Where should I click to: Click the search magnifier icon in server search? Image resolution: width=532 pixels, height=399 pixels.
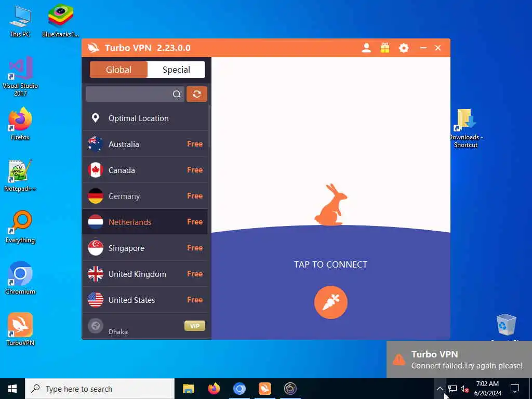coord(177,94)
